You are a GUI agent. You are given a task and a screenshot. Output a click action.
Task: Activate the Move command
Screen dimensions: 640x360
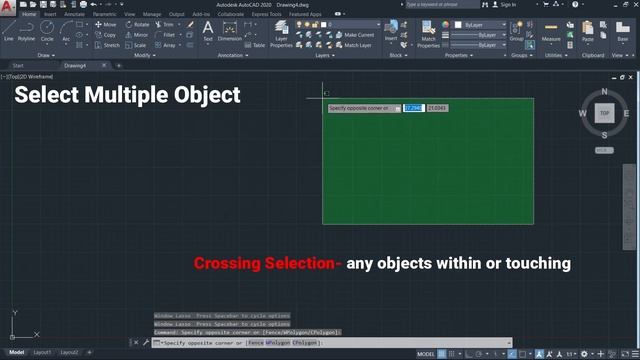106,24
